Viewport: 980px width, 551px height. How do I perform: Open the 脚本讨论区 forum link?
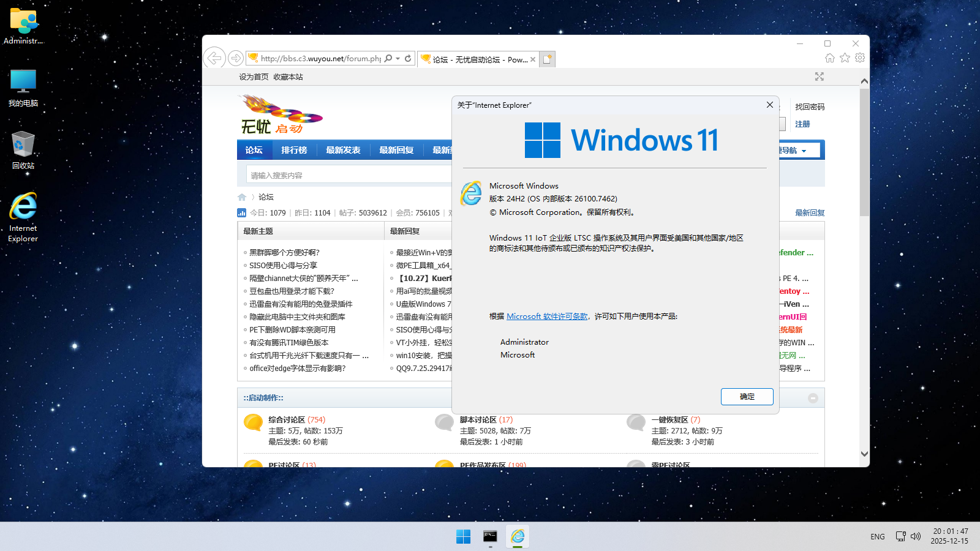[x=478, y=419]
